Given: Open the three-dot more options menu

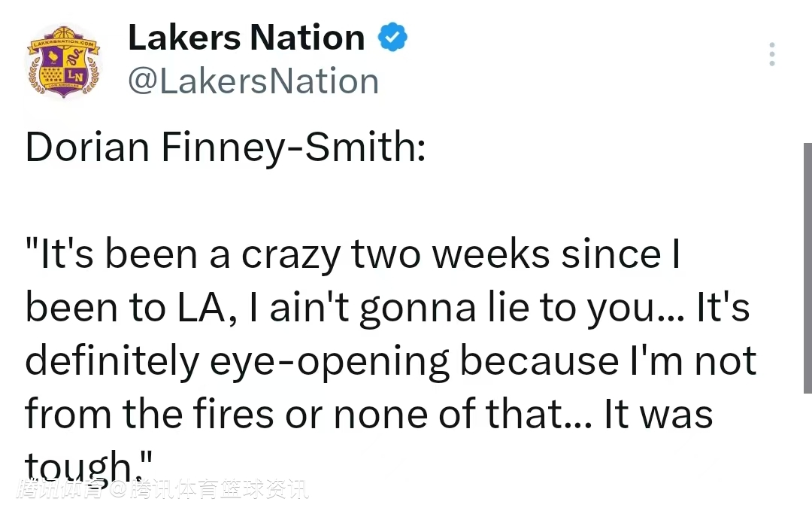Looking at the screenshot, I should click(x=771, y=54).
